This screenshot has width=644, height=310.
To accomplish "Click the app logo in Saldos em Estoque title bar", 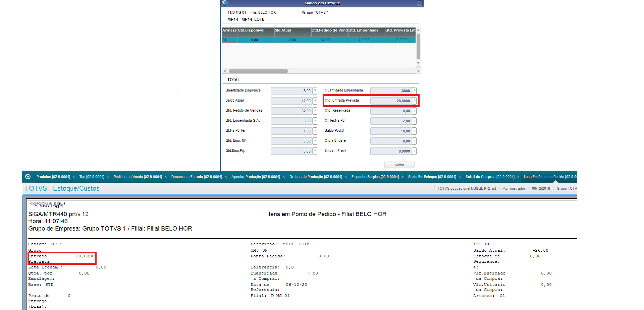I will pos(225,3).
